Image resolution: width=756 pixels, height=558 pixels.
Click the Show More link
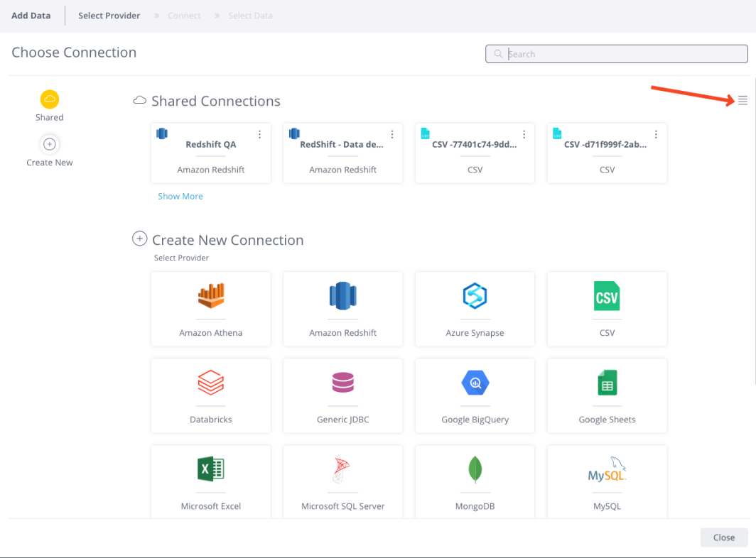[x=180, y=196]
